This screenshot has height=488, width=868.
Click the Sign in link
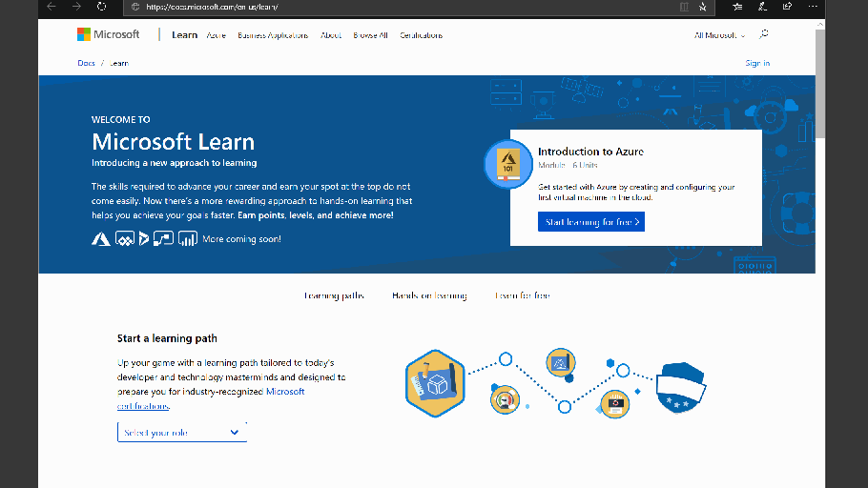pyautogui.click(x=757, y=63)
